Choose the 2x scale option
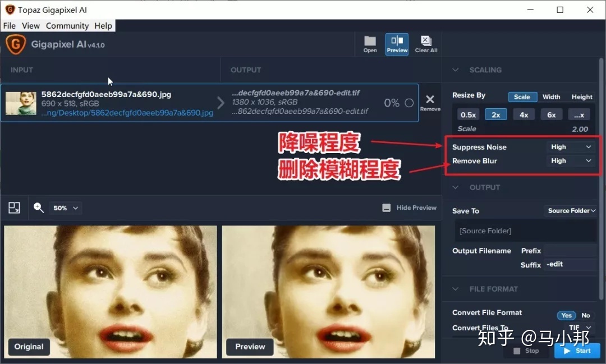 point(496,115)
